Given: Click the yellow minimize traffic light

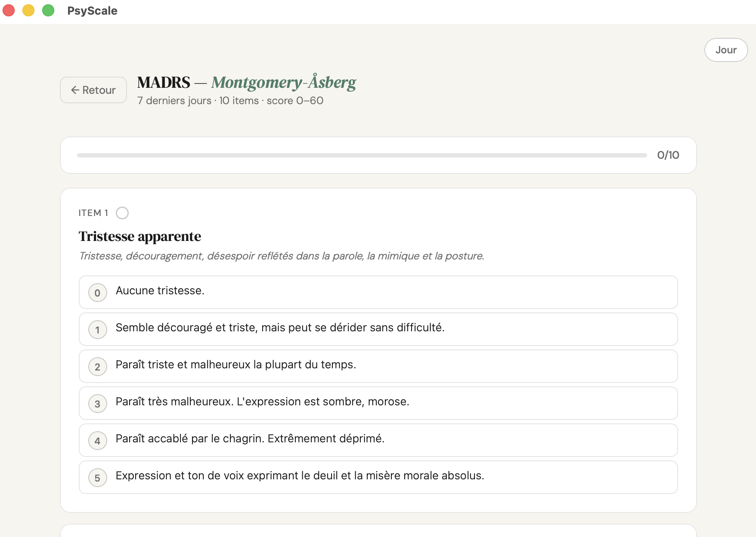Looking at the screenshot, I should pyautogui.click(x=28, y=10).
